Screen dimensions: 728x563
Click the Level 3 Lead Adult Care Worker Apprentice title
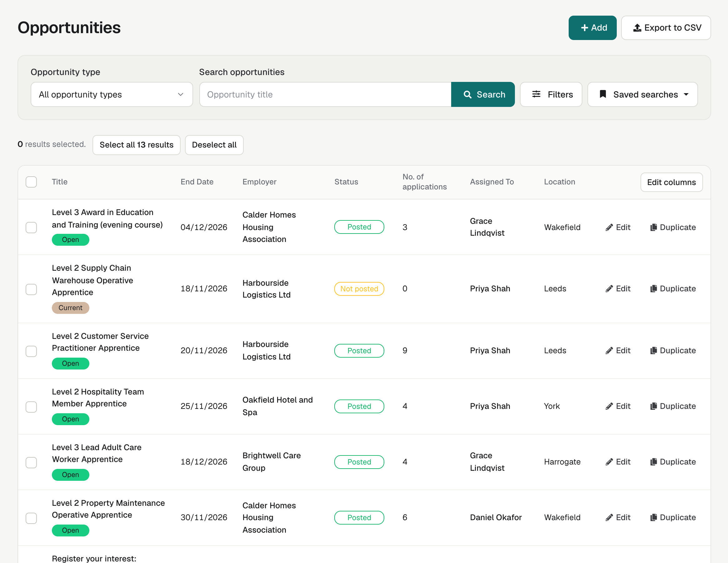coord(97,454)
